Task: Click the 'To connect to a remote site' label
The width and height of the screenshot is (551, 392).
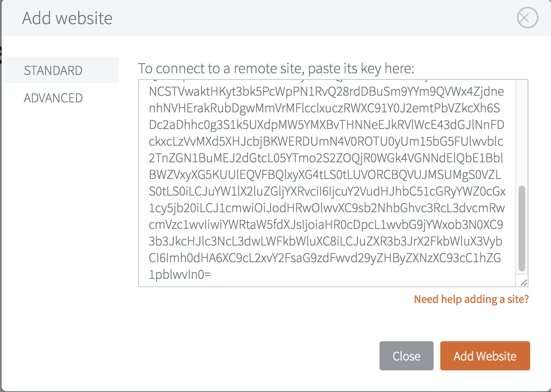Action: click(x=276, y=68)
